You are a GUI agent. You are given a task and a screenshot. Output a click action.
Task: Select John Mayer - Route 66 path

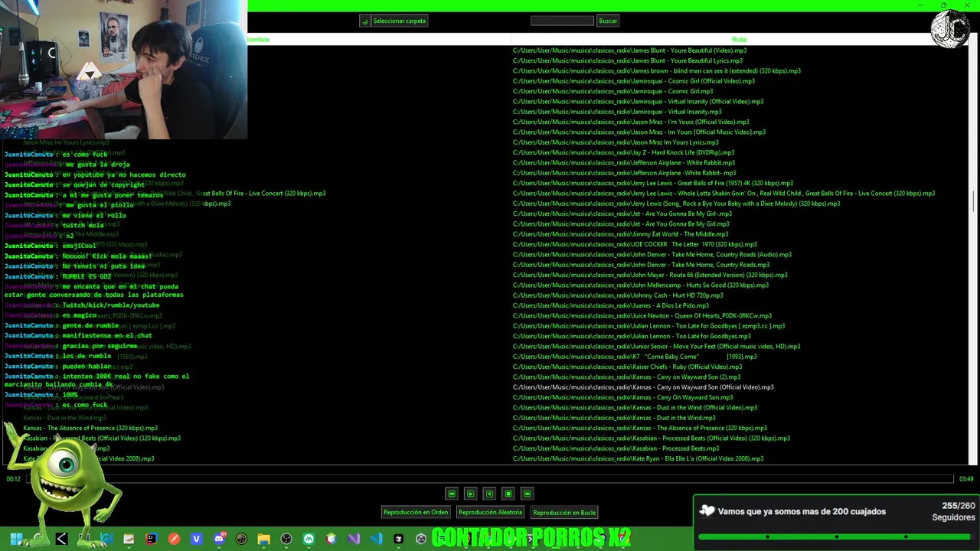(650, 275)
